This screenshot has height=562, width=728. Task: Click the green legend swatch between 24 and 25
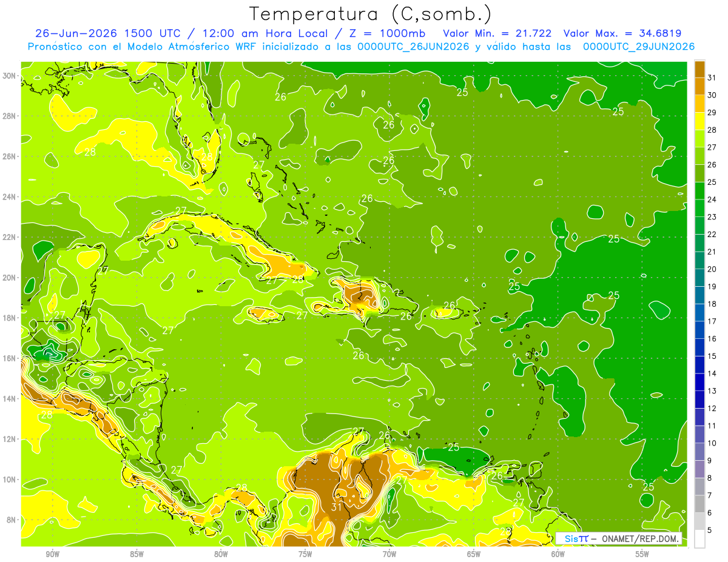(699, 191)
